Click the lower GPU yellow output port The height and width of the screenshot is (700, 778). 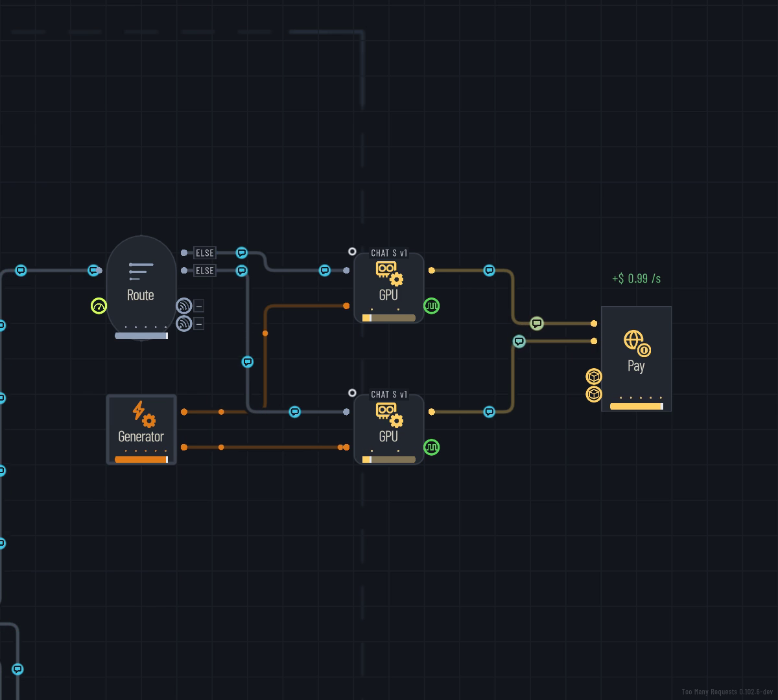click(x=432, y=412)
